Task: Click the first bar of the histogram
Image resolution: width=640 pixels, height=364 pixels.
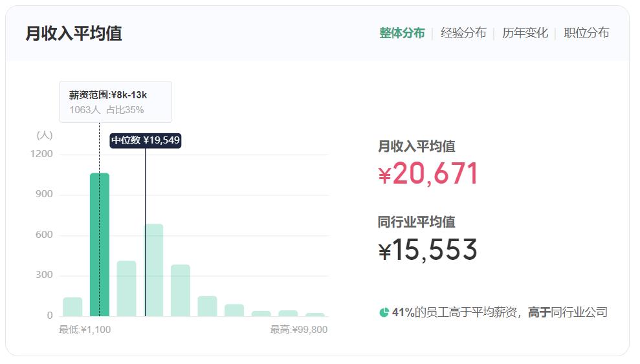Action: [x=72, y=307]
